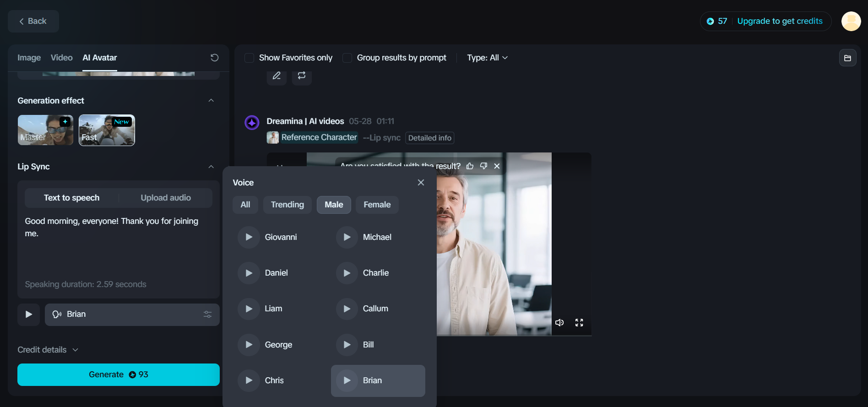The width and height of the screenshot is (868, 407).
Task: Click the reset icon in the left panel
Action: [214, 58]
